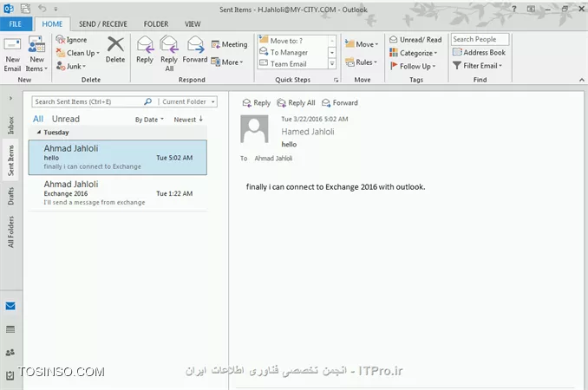Click the Meeting reply button

pyautogui.click(x=229, y=44)
